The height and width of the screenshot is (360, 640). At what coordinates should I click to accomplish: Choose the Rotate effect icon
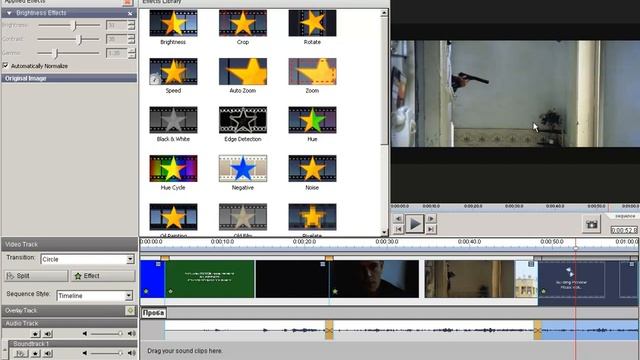point(312,23)
